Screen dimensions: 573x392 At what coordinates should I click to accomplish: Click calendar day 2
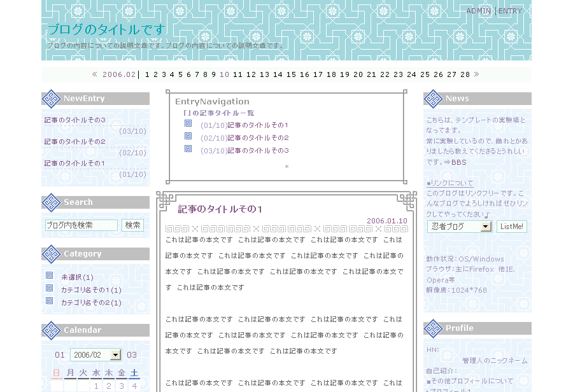coord(109,386)
